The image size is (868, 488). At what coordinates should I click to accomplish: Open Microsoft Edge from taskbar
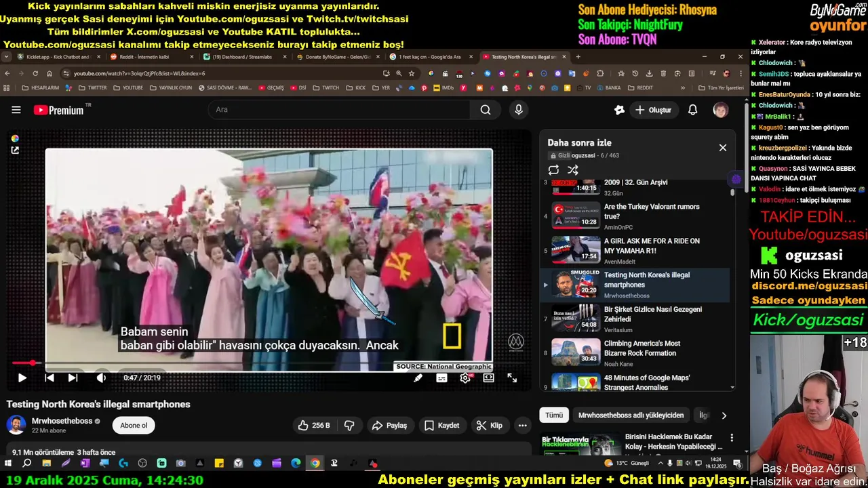(x=296, y=464)
